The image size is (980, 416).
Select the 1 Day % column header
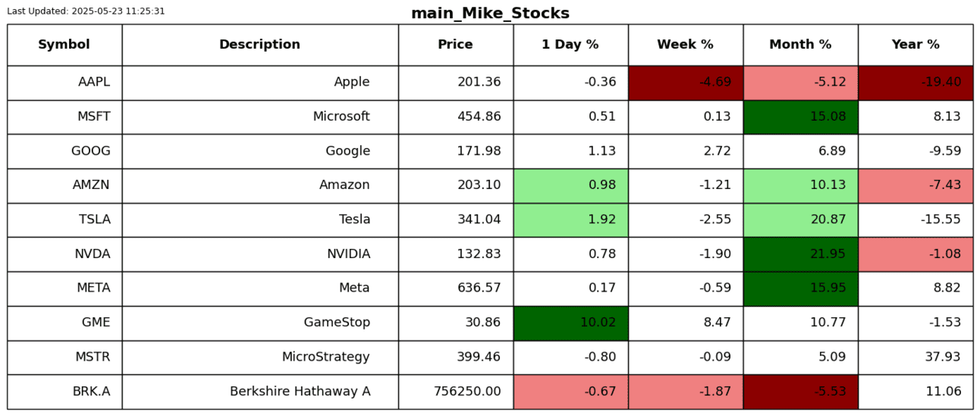570,45
